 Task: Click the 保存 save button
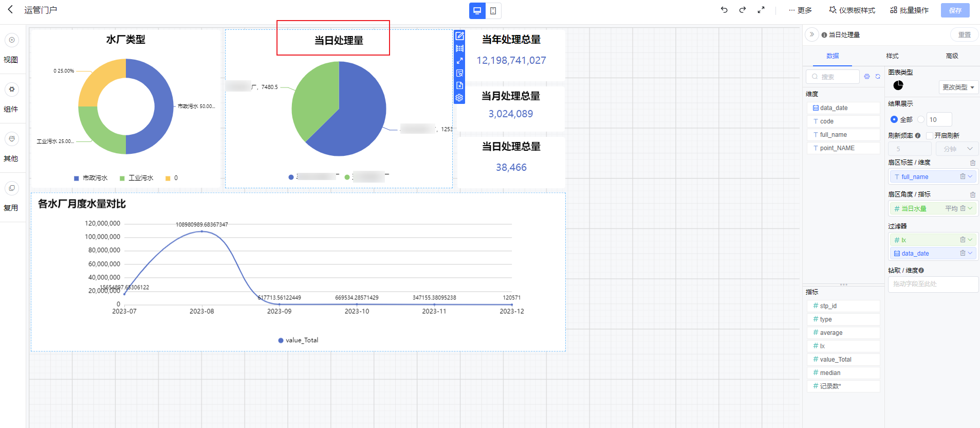pyautogui.click(x=955, y=10)
